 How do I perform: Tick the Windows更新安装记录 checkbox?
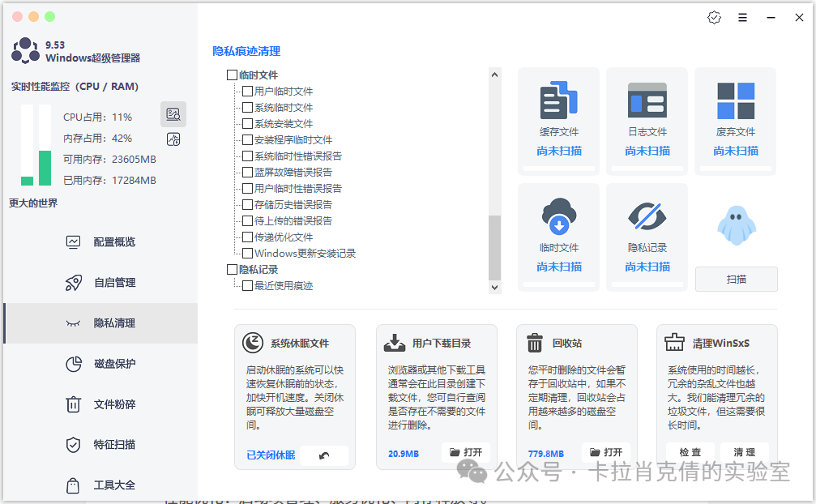click(x=248, y=254)
